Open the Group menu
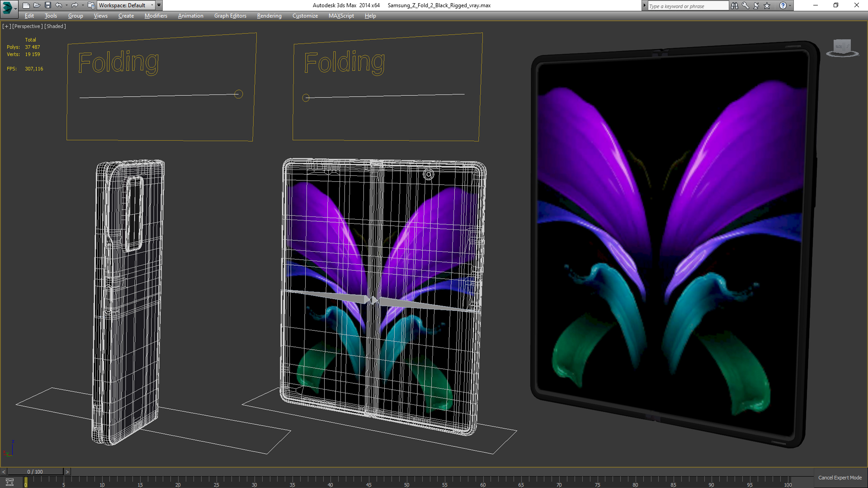The width and height of the screenshot is (868, 488). (x=75, y=16)
